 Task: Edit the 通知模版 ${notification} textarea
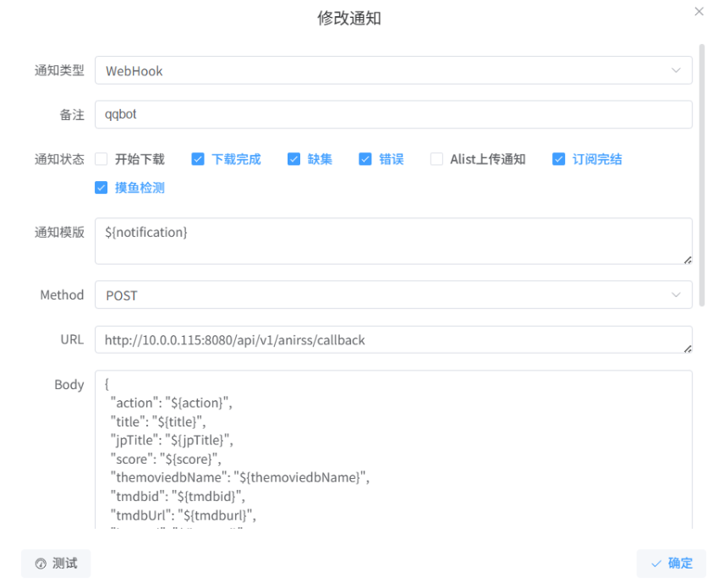393,241
